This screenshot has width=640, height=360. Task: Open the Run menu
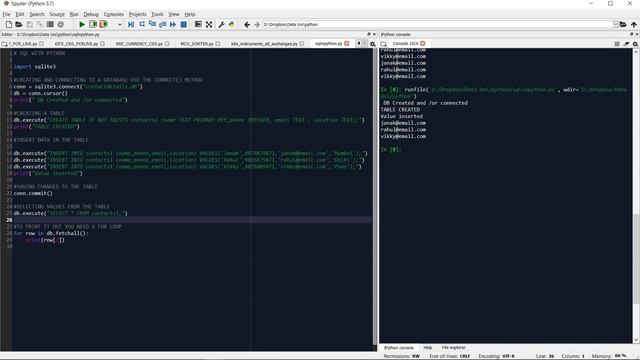[x=74, y=14]
